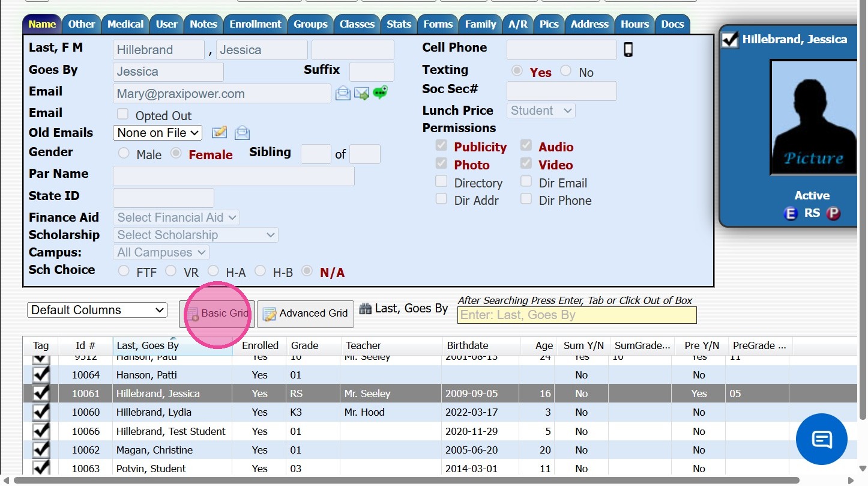
Task: Click the Basic Grid button
Action: coord(217,314)
